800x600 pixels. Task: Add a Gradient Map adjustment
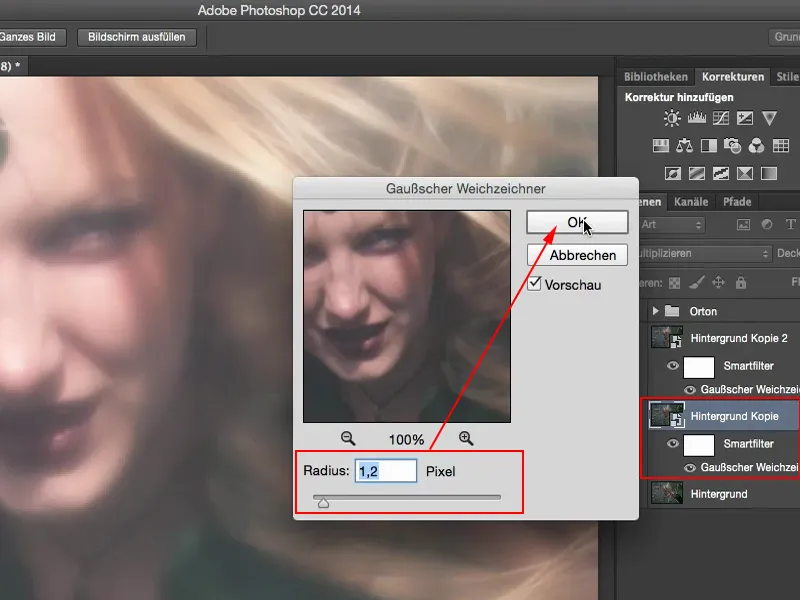[769, 173]
